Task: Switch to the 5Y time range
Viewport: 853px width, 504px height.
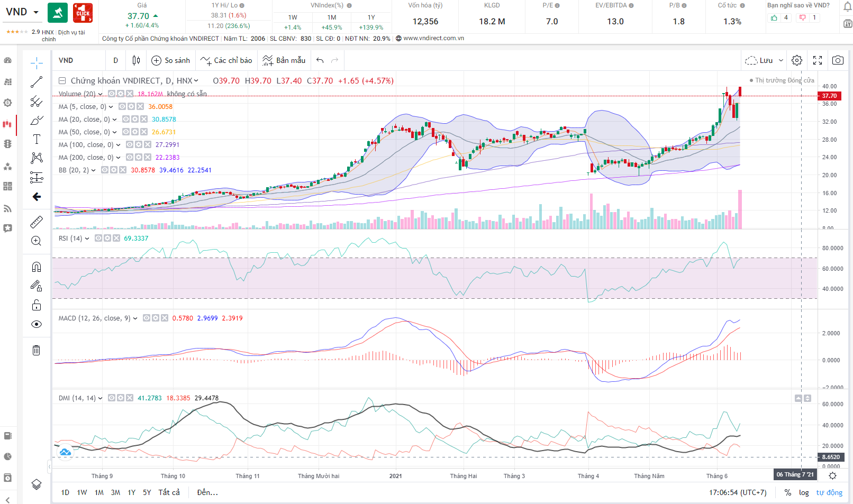Action: tap(147, 492)
